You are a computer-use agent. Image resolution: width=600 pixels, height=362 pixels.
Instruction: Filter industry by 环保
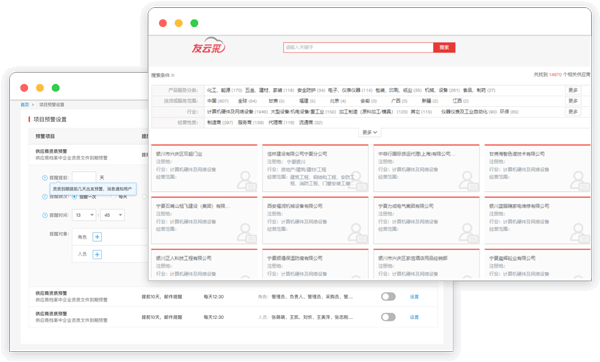(509, 112)
